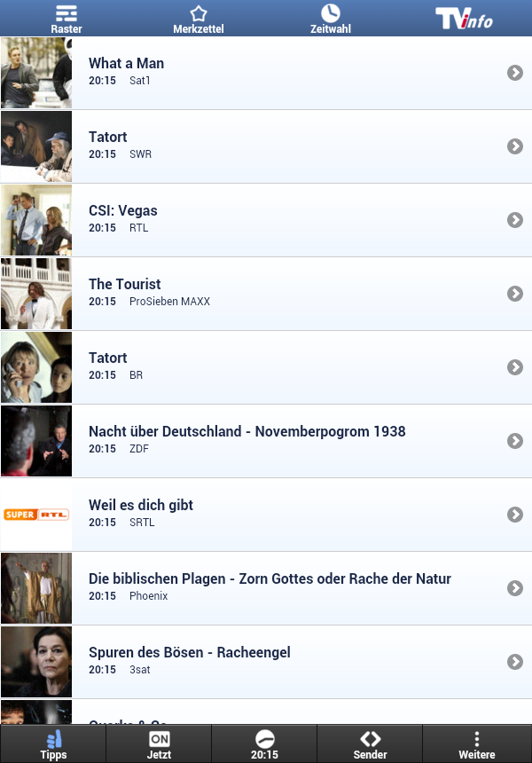This screenshot has width=532, height=763.
Task: Show primetime via the 20:15 icon
Action: tap(264, 739)
